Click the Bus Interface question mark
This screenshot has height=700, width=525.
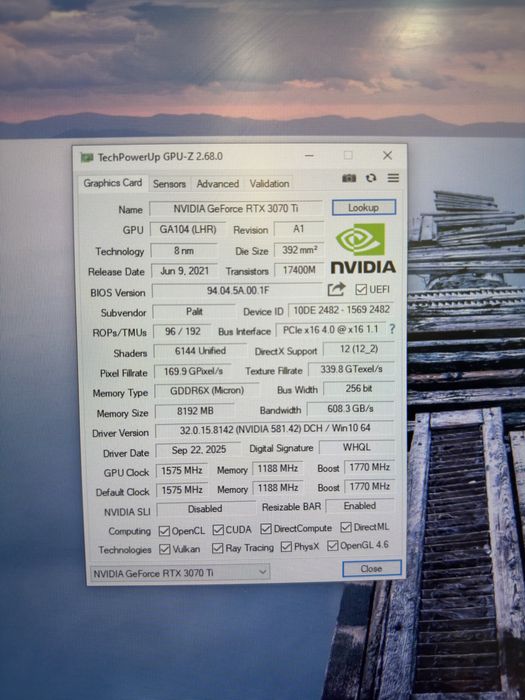(392, 329)
